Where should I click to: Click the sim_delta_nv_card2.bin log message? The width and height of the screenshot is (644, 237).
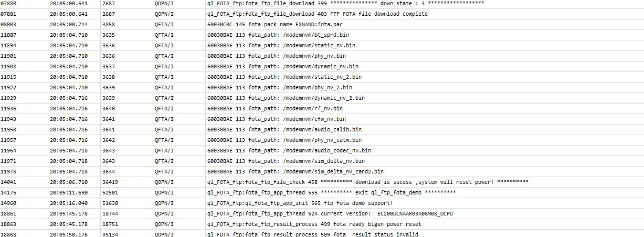tap(295, 171)
